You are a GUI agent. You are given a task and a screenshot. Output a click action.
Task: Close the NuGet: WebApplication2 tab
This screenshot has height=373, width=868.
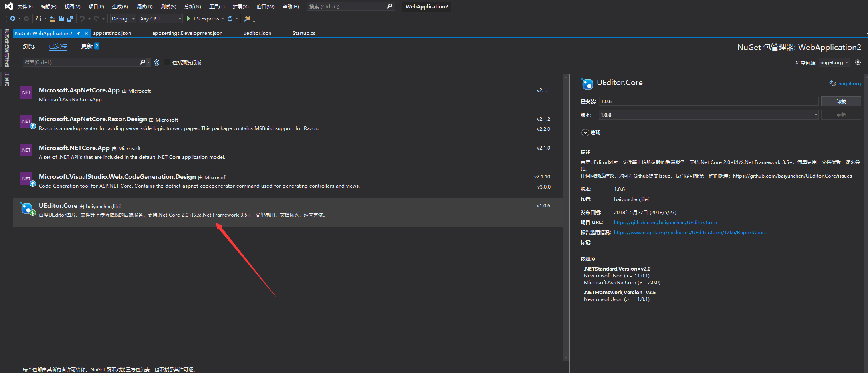tap(86, 34)
